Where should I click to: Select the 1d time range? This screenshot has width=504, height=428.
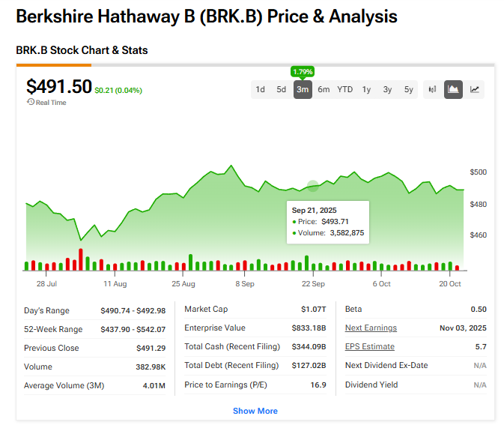coord(260,89)
